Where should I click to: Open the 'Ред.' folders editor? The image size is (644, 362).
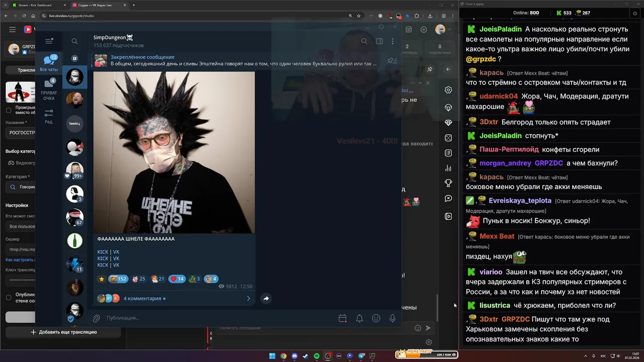[x=49, y=116]
